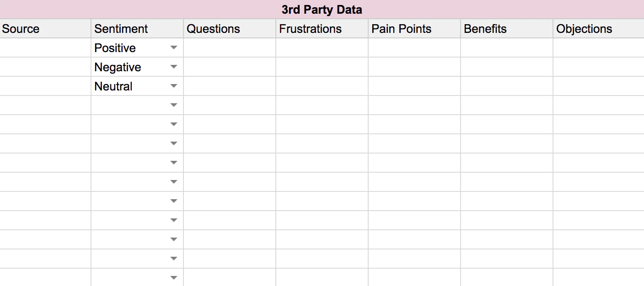Select the Objections header cell
Screen dimensions: 644x286
598,29
